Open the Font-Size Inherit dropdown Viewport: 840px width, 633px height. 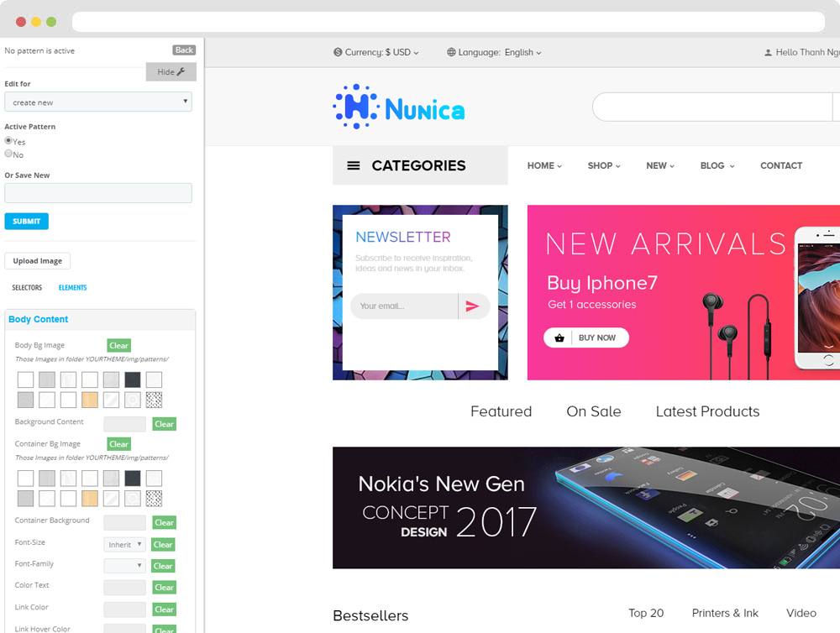click(124, 545)
